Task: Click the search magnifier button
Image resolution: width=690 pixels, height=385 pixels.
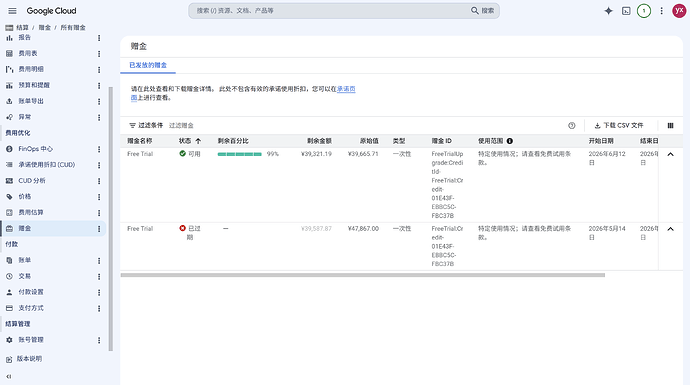Action: click(482, 11)
